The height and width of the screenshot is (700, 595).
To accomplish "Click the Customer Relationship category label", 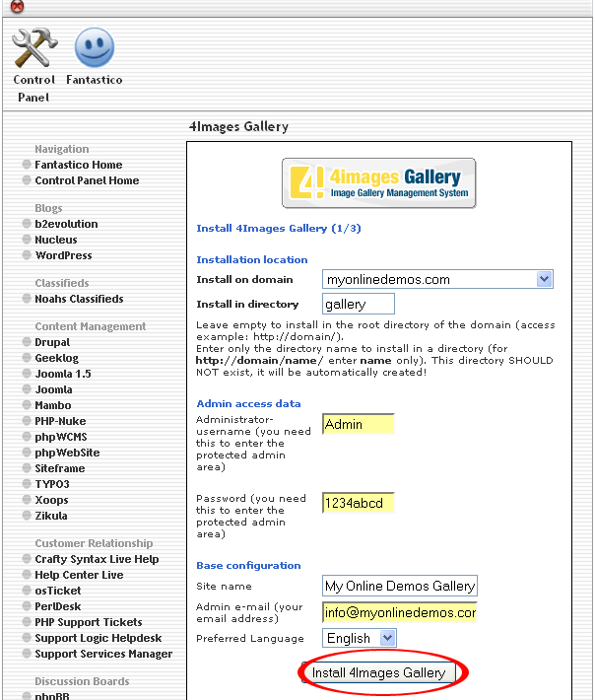I will 95,543.
